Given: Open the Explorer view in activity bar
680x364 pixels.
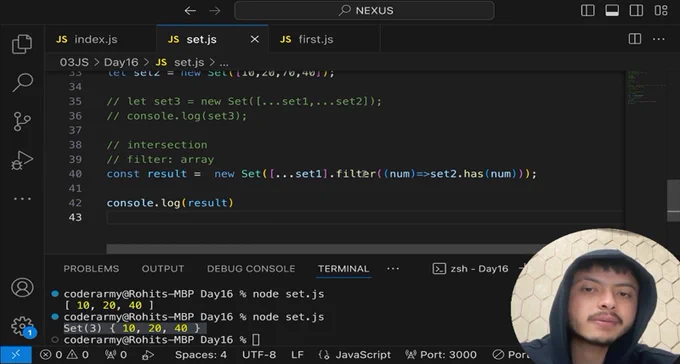Looking at the screenshot, I should pos(22,44).
